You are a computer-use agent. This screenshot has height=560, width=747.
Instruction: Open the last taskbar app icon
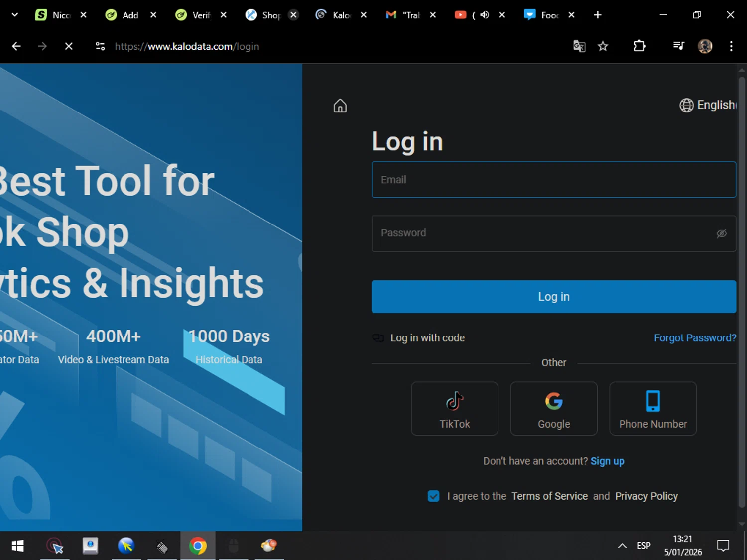269,546
